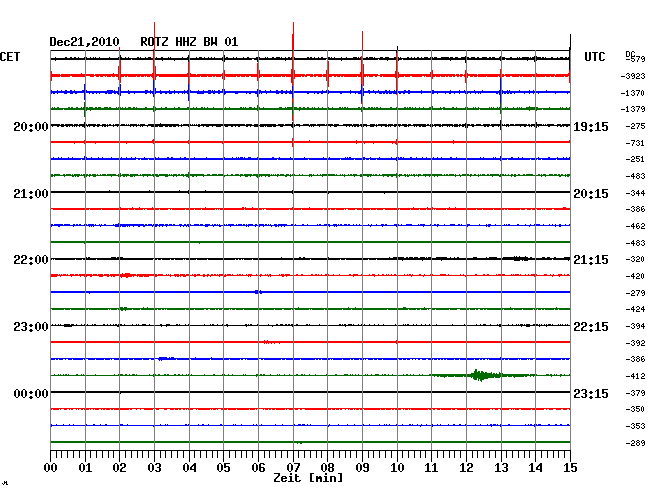650x494 pixels.
Task: Click the Zeit [min] axis title
Action: 308,478
